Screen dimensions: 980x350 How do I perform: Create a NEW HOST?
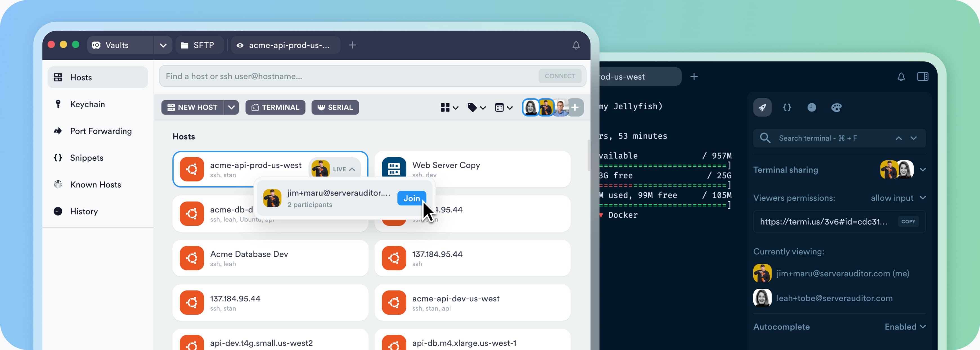coord(192,107)
